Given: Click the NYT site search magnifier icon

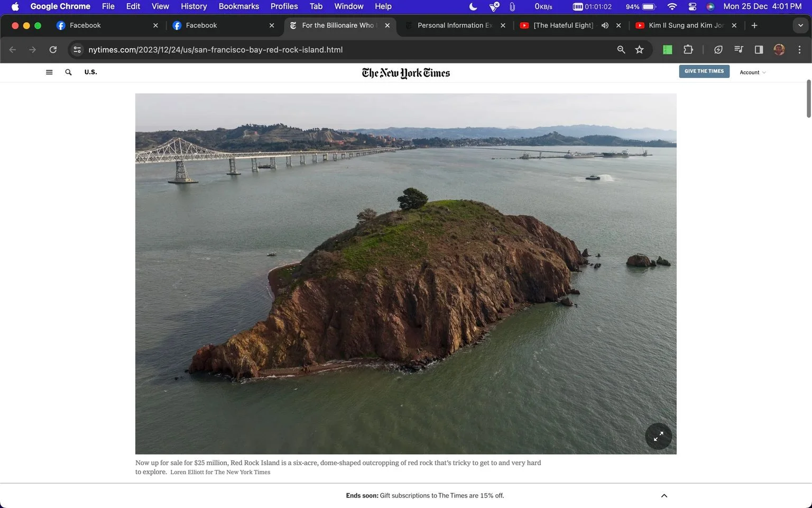Looking at the screenshot, I should click(x=68, y=72).
